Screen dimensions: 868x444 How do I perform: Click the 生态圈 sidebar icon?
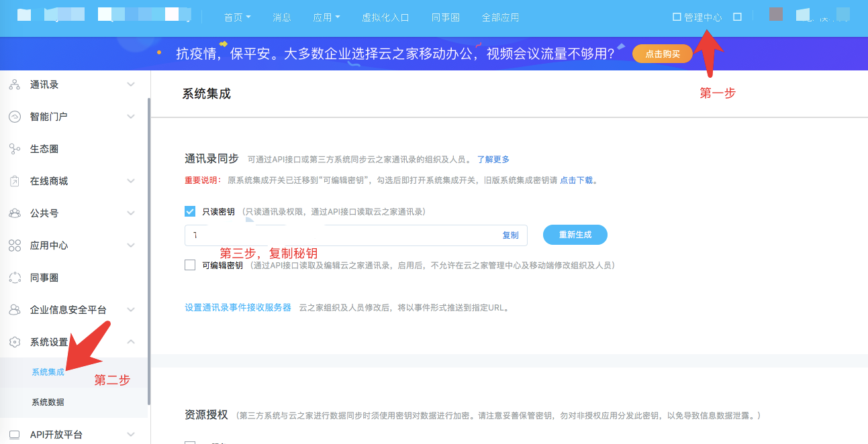(15, 149)
